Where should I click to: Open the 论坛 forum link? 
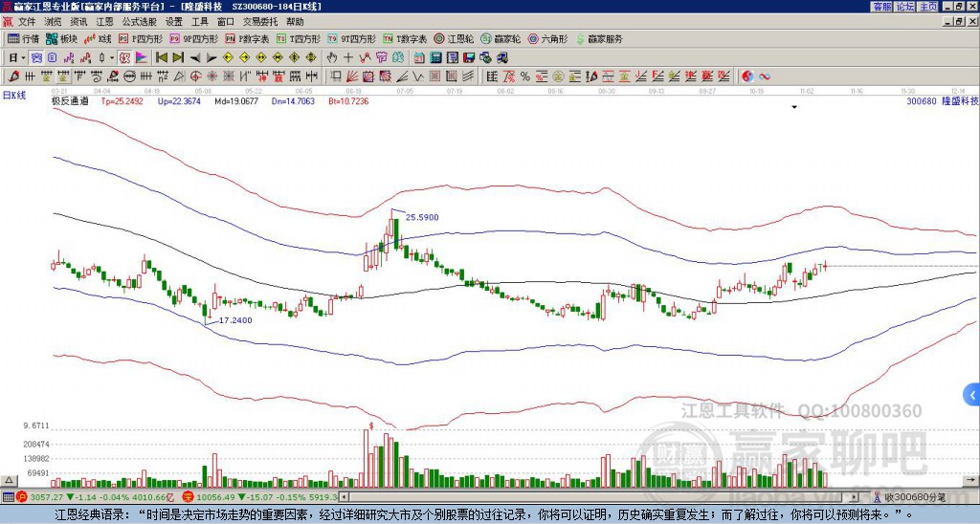tap(905, 7)
